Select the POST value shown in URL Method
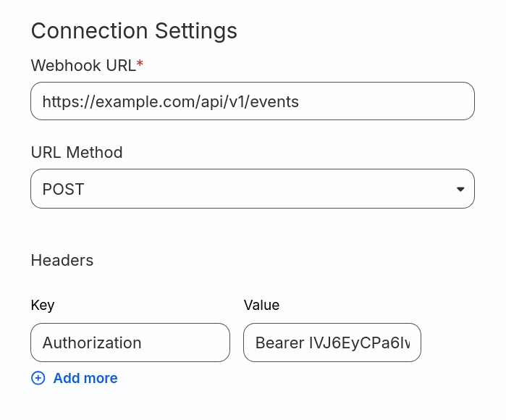 (x=64, y=189)
